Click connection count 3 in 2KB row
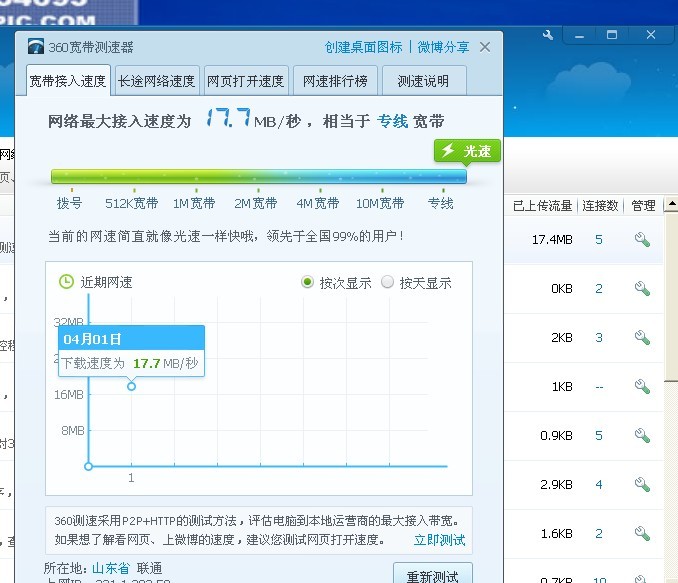Screen dimensions: 678x583 (x=599, y=337)
